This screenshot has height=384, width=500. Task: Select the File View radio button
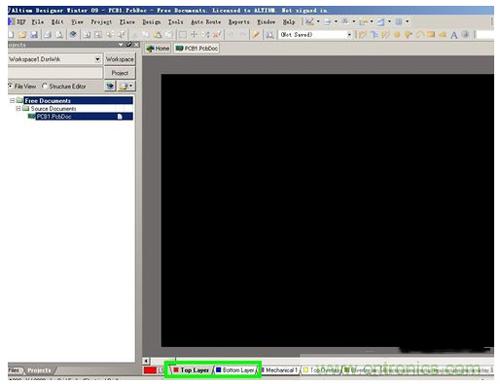[x=10, y=86]
